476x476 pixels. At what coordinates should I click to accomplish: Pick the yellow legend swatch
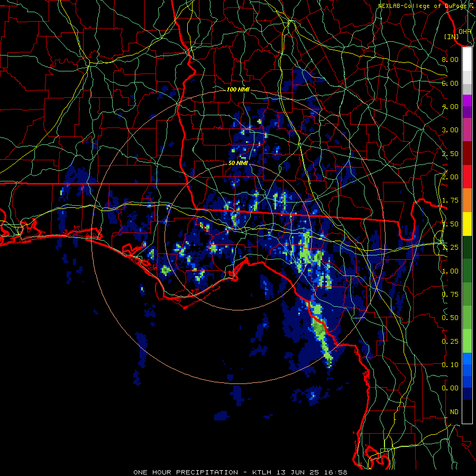(x=467, y=224)
